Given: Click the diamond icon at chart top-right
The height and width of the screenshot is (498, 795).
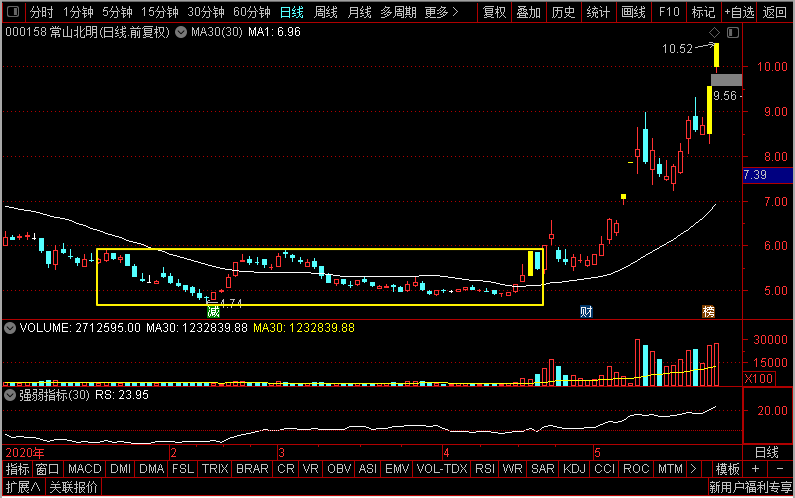Looking at the screenshot, I should tap(715, 33).
